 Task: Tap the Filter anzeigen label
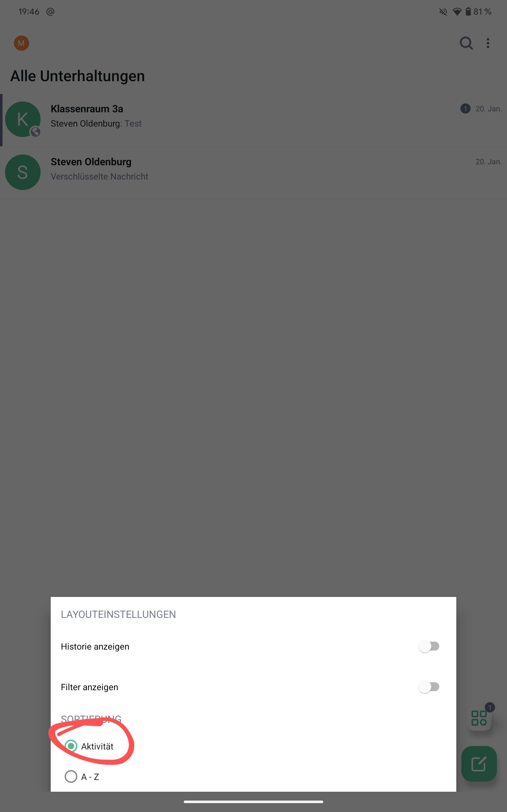(x=90, y=687)
